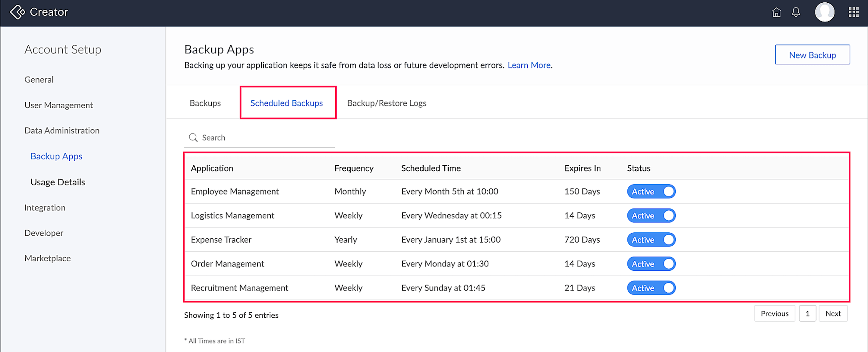The height and width of the screenshot is (352, 868).
Task: Open Marketplace in sidebar
Action: (x=48, y=258)
